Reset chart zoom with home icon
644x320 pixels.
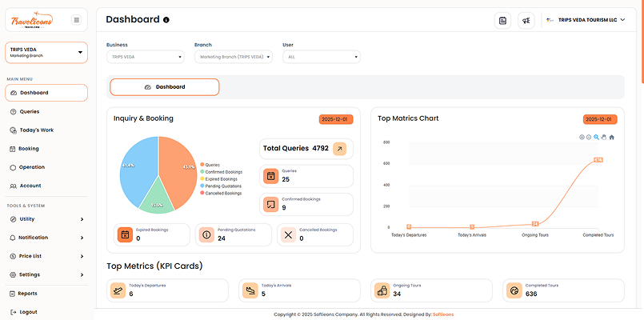point(612,137)
